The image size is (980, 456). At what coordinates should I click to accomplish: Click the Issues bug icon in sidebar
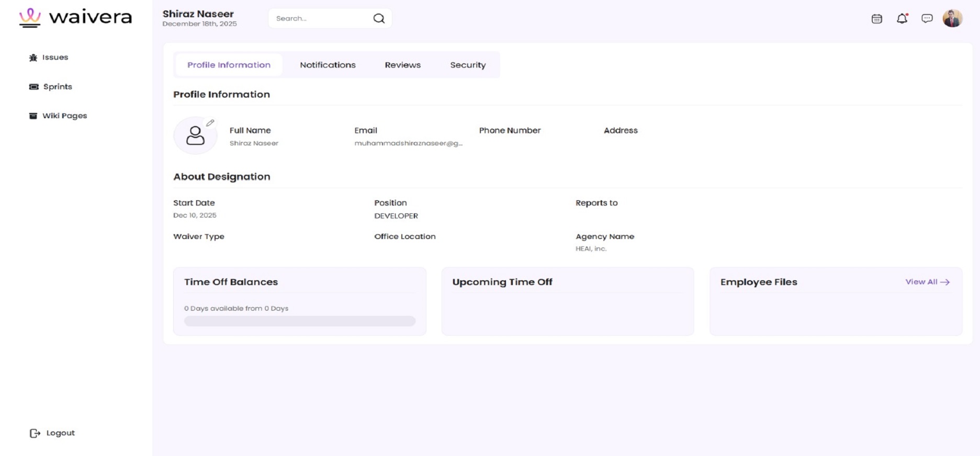[x=33, y=58]
